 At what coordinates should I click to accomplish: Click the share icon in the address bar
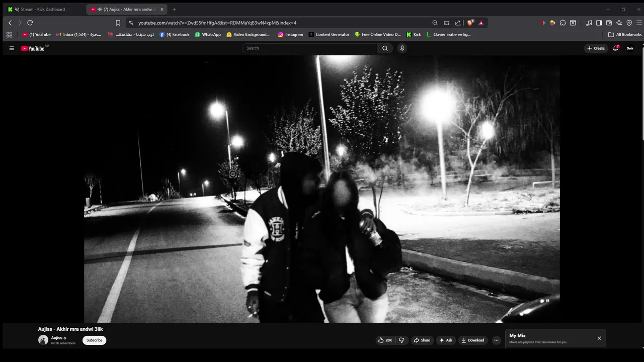coord(458,23)
